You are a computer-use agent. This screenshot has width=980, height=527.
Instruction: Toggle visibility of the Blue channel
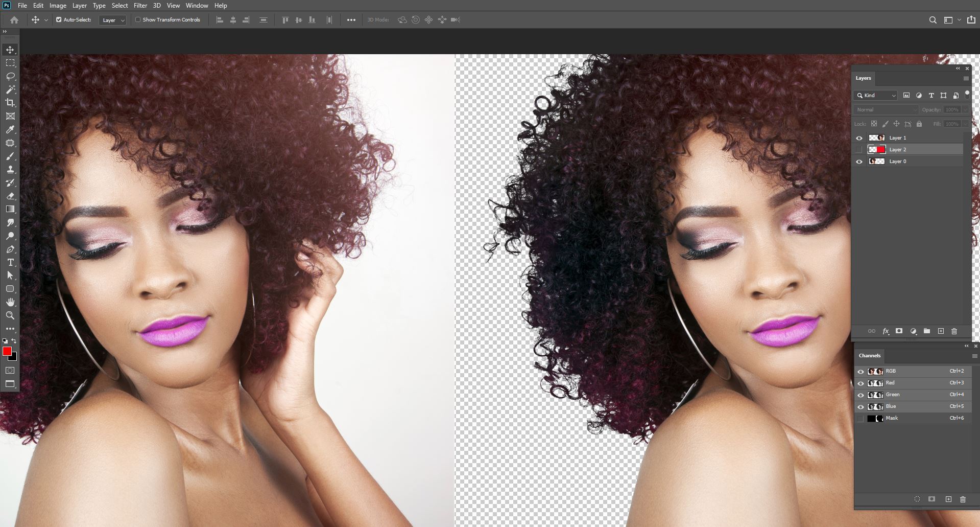[861, 407]
